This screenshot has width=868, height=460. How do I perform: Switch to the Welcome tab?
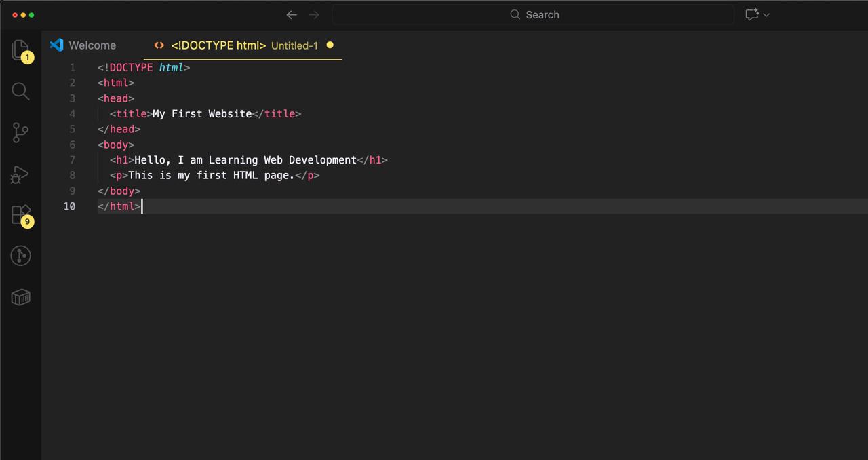(92, 45)
